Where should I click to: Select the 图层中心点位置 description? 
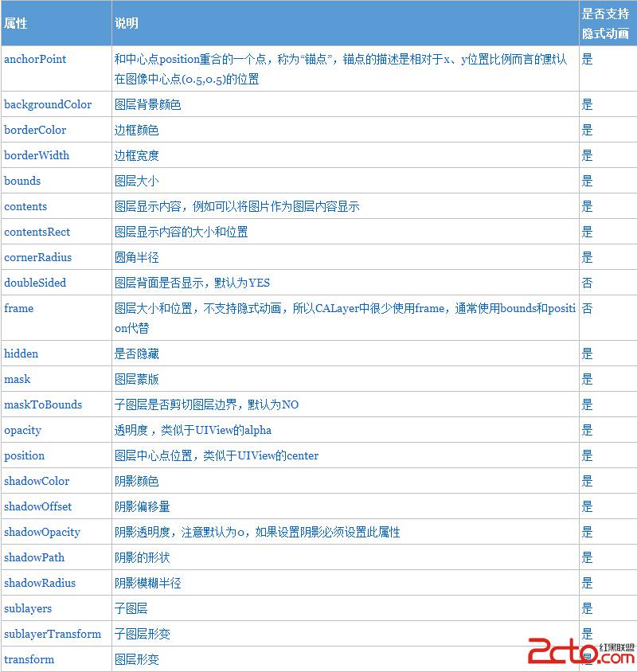pos(217,455)
